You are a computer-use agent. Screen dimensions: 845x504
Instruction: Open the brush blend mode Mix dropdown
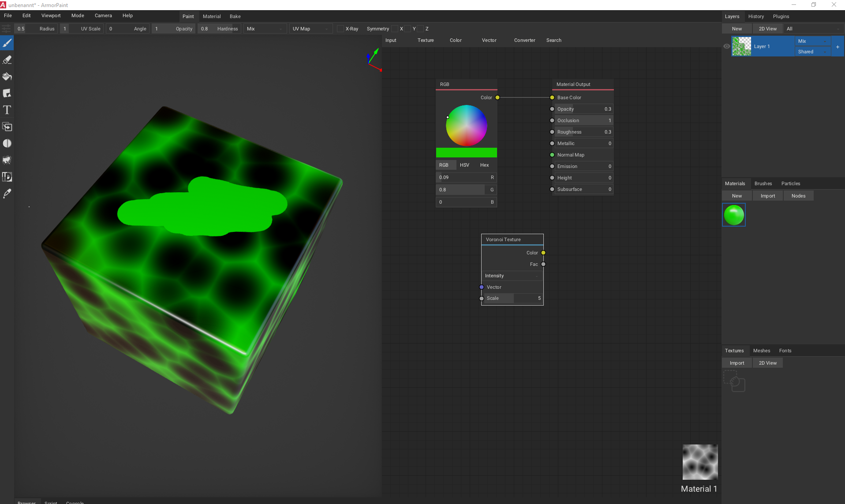(x=265, y=29)
